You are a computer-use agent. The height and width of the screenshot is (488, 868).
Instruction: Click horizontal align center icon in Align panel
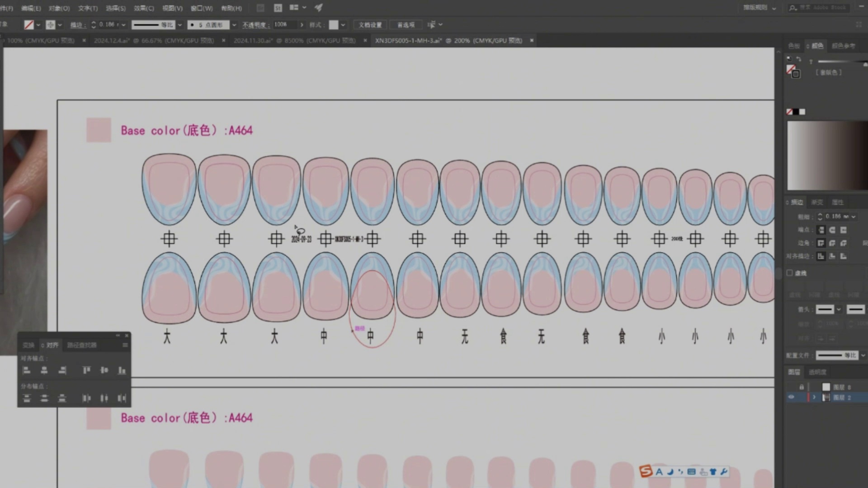(44, 371)
